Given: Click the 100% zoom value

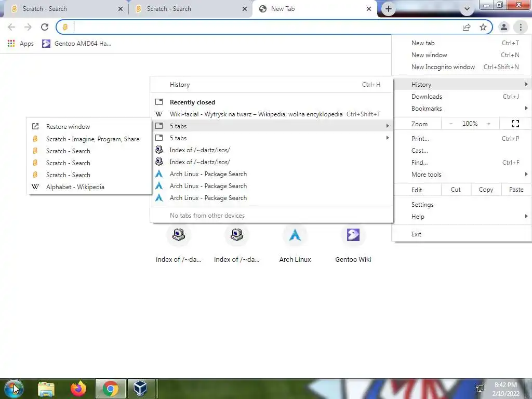Looking at the screenshot, I should (x=470, y=124).
